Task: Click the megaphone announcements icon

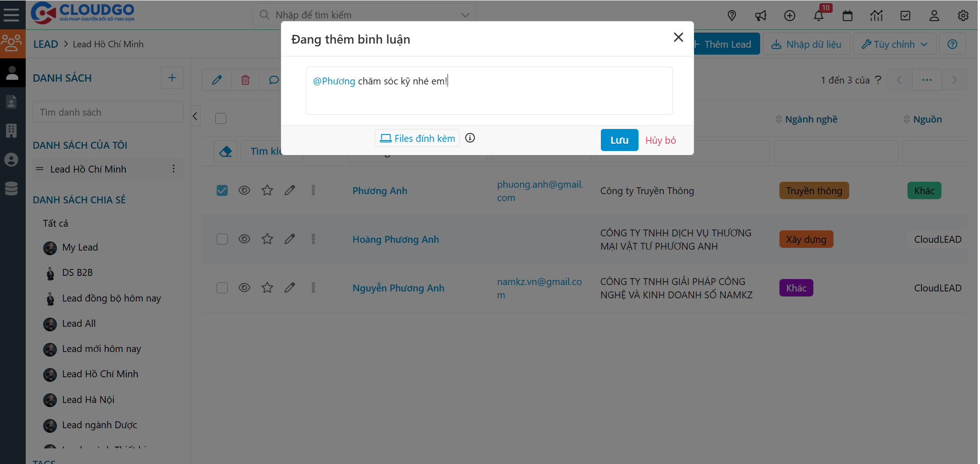Action: coord(761,15)
